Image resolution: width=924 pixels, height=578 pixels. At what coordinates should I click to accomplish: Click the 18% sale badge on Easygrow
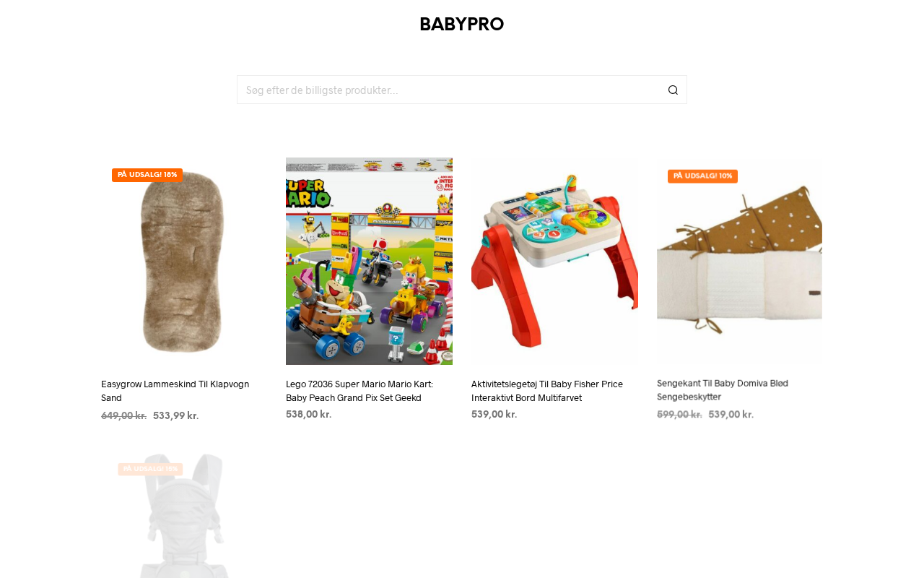click(x=147, y=175)
